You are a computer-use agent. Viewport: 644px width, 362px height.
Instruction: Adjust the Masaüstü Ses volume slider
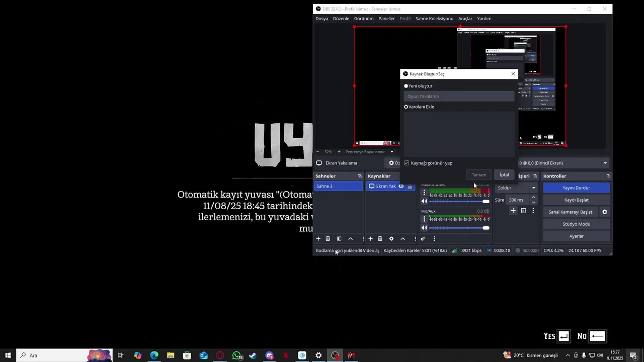click(459, 201)
